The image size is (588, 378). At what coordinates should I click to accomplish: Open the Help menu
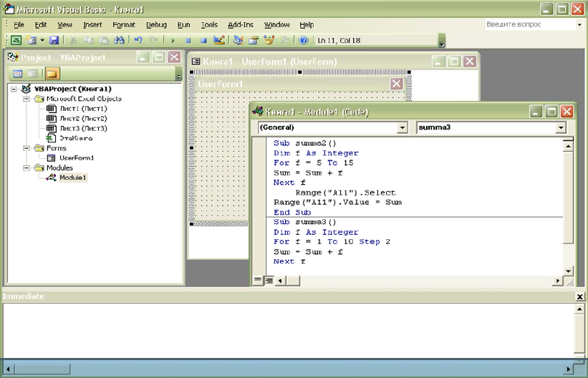(x=307, y=25)
